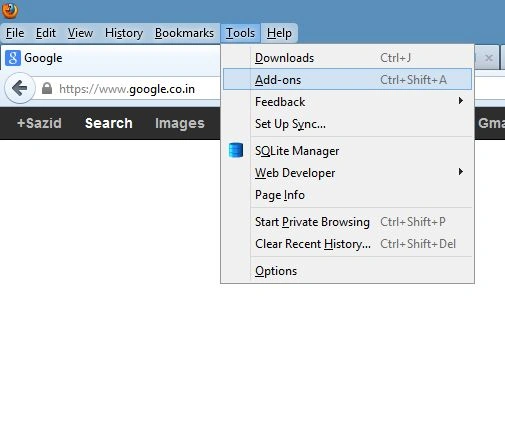The height and width of the screenshot is (441, 505).
Task: Select Page Info menu entry
Action: coord(347,195)
